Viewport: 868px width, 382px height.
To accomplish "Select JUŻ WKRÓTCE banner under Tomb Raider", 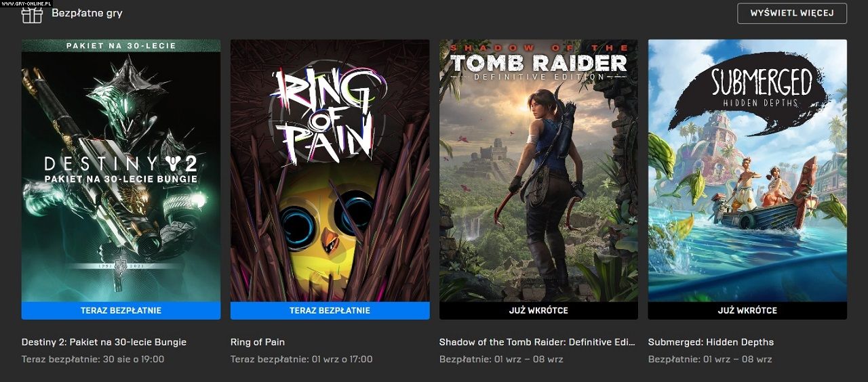I will point(538,310).
